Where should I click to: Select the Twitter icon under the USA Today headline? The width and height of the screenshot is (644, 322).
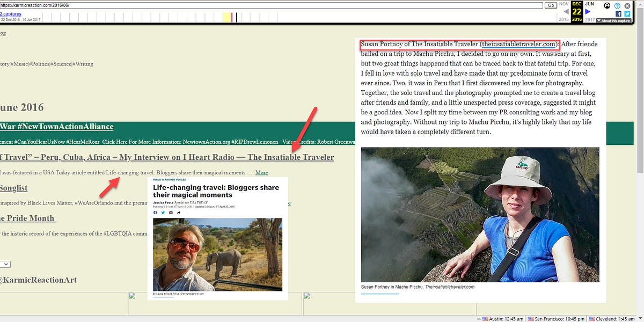coord(163,213)
